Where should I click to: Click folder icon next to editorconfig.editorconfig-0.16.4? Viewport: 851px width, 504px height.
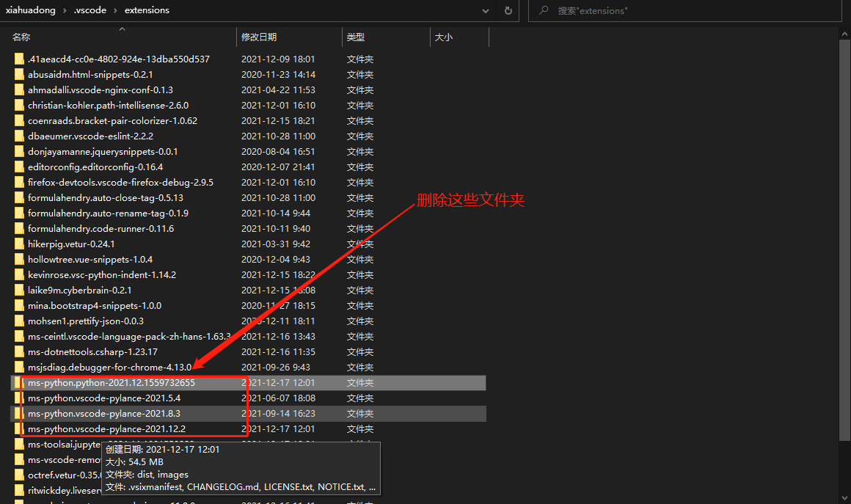[18, 167]
